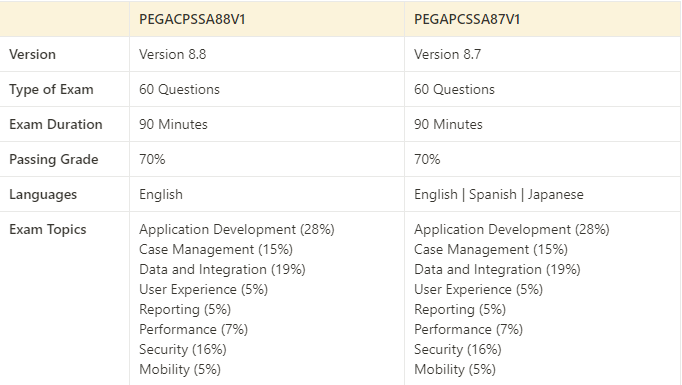
Task: Click 90 Minutes under PEGACPSSA88V1
Action: pyautogui.click(x=173, y=124)
